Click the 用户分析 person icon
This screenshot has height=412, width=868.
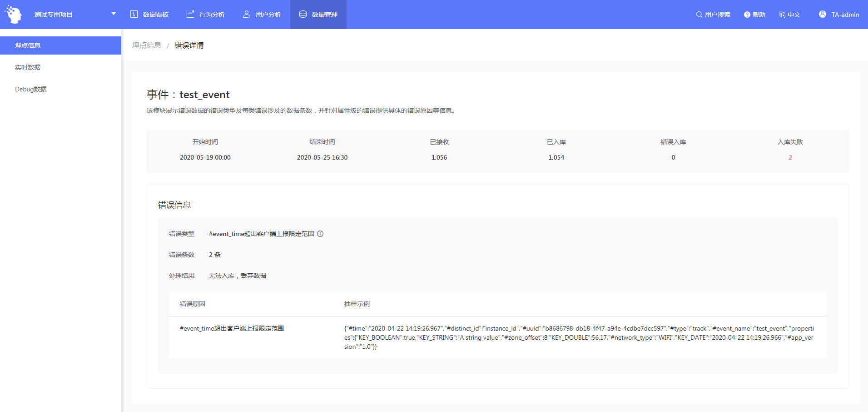click(x=247, y=15)
